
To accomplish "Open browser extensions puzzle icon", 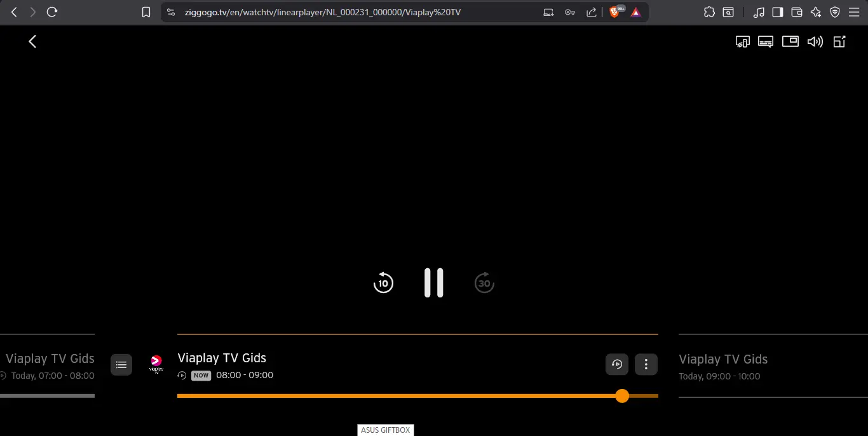I will [x=710, y=12].
